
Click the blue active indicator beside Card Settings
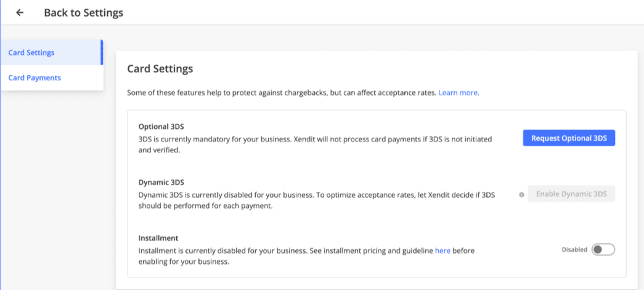102,52
